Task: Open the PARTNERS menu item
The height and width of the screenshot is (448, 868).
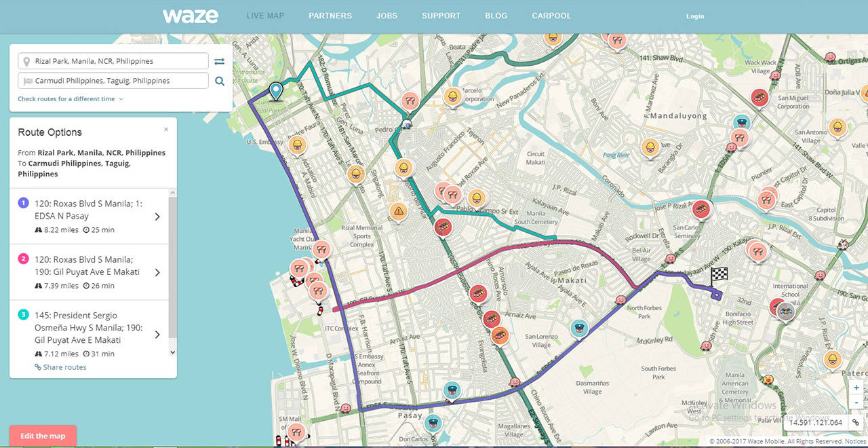Action: (x=330, y=16)
